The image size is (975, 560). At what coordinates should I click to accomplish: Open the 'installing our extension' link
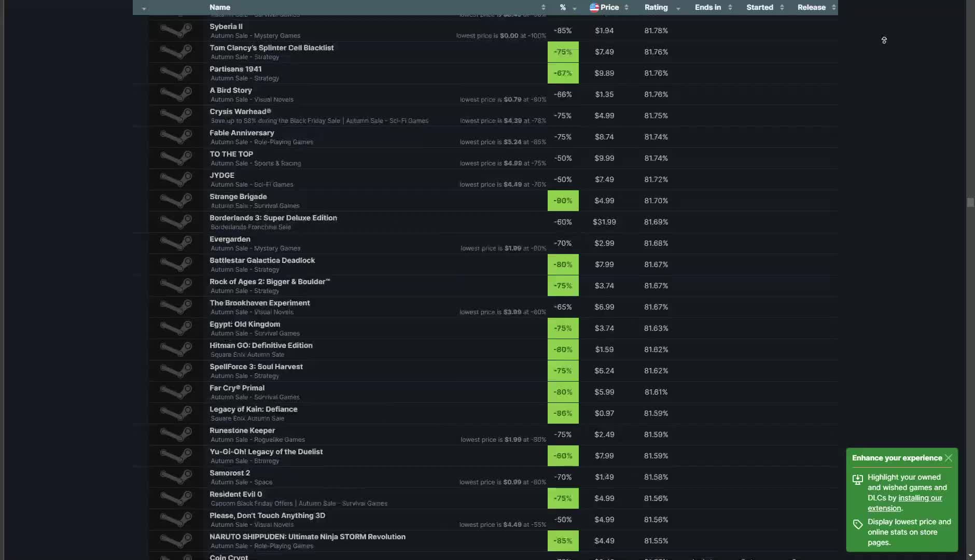[920, 498]
